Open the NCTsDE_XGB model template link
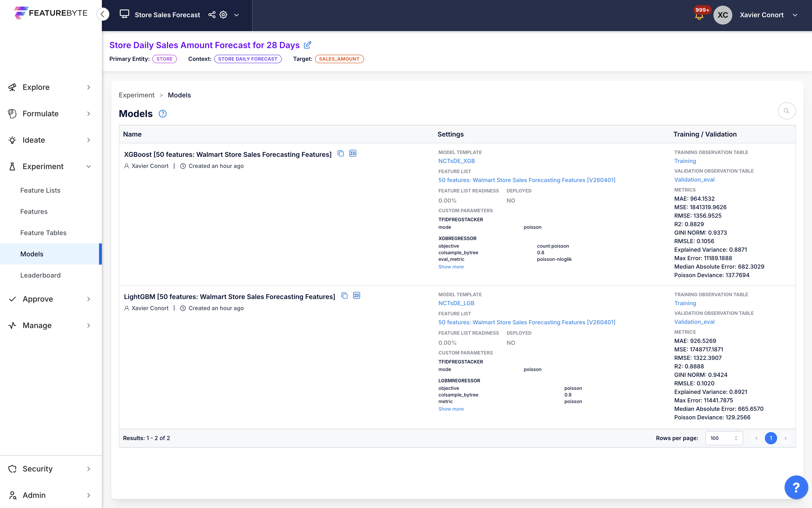 coord(456,161)
